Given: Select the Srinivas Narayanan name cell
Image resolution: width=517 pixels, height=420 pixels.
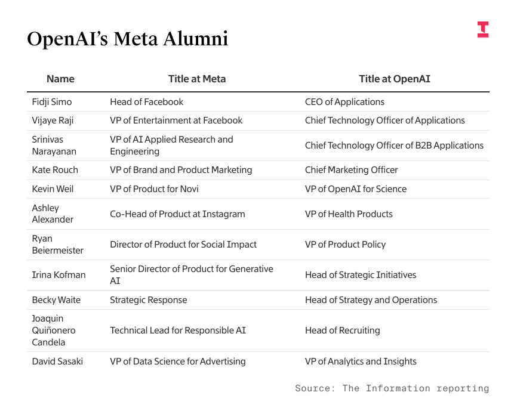Looking at the screenshot, I should (x=54, y=146).
